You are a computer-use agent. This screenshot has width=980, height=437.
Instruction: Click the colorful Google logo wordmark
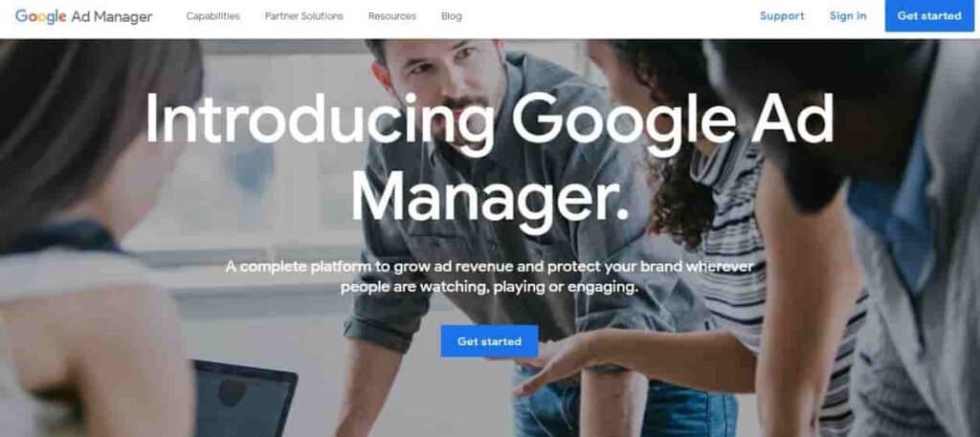(40, 16)
